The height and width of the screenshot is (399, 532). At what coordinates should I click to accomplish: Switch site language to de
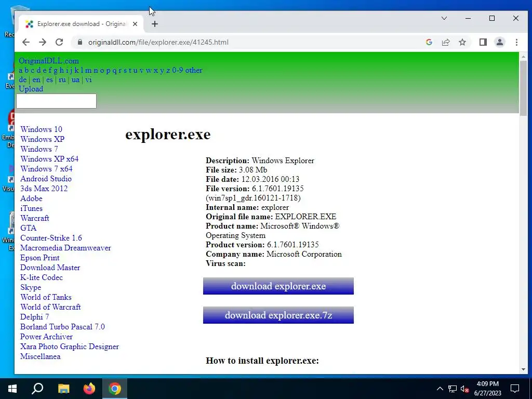click(23, 79)
